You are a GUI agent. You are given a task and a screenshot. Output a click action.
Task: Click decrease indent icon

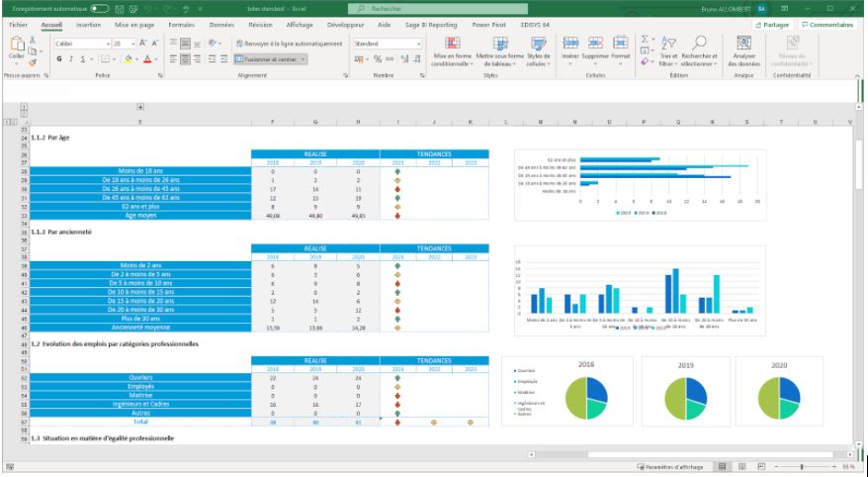coord(212,59)
